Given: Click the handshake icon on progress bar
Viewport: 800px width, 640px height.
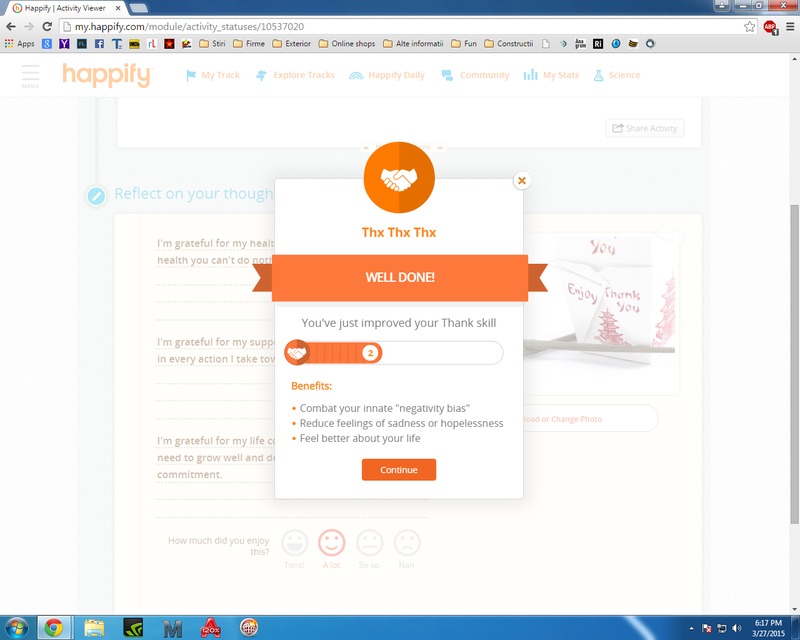Looking at the screenshot, I should (296, 353).
